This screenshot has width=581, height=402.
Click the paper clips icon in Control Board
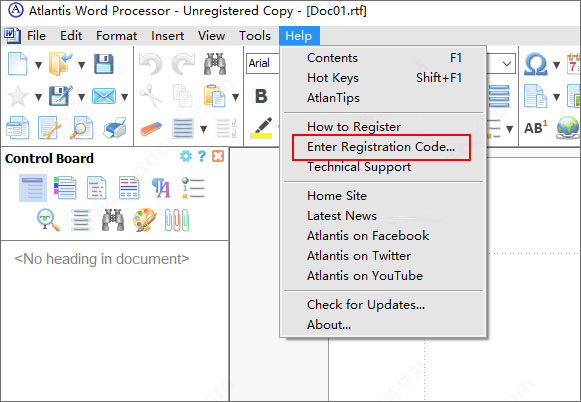[x=177, y=220]
